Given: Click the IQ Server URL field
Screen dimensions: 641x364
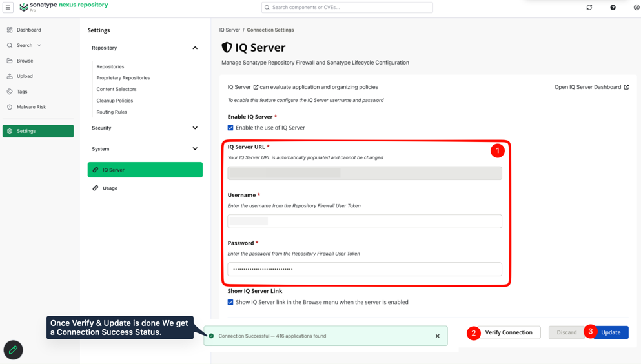Looking at the screenshot, I should (x=365, y=173).
